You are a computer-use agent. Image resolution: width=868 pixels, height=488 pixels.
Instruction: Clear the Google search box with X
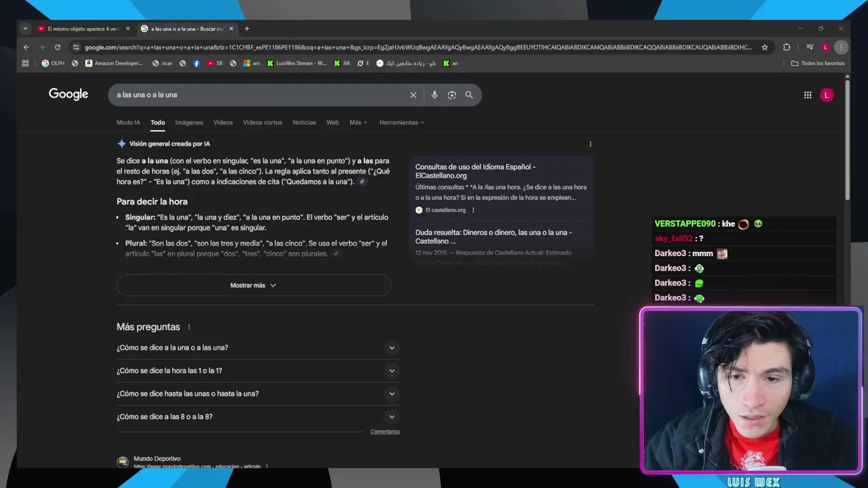pyautogui.click(x=413, y=95)
